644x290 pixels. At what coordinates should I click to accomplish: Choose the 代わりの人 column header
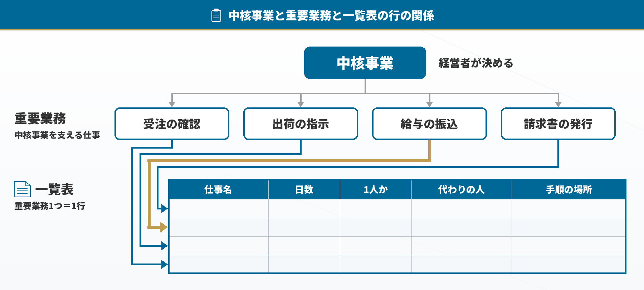[x=462, y=189]
